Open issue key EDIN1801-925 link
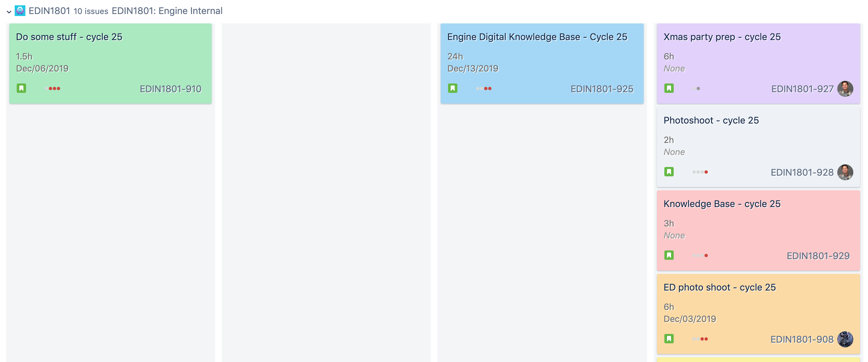The height and width of the screenshot is (362, 868). (x=602, y=89)
